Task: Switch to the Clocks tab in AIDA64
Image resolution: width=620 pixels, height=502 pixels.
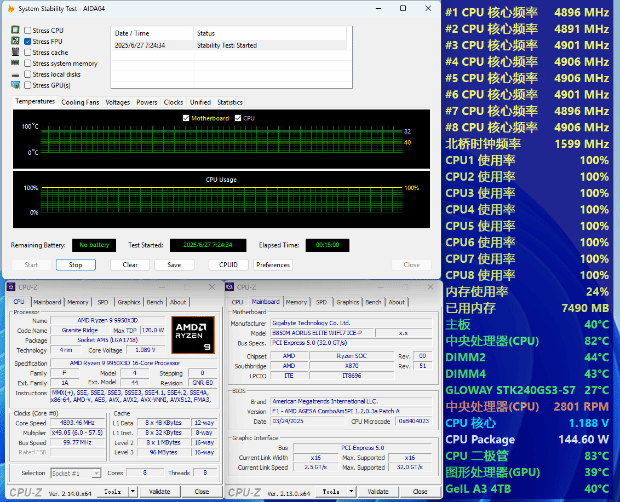Action: (x=173, y=102)
